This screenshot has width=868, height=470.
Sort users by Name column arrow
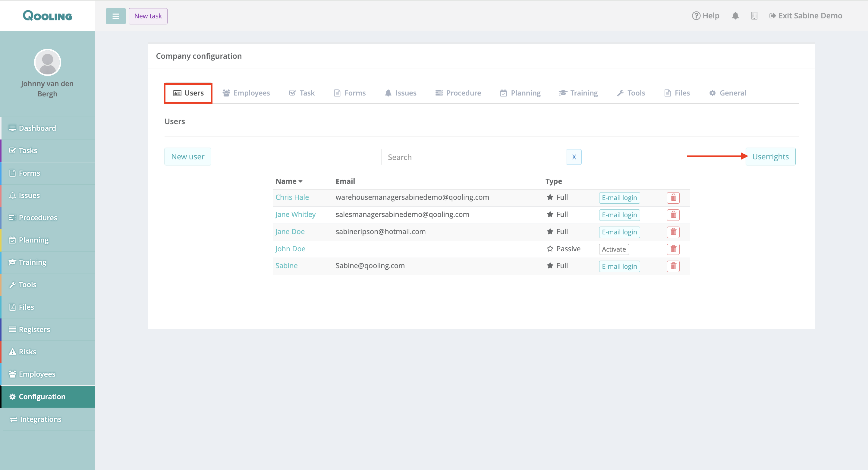300,182
